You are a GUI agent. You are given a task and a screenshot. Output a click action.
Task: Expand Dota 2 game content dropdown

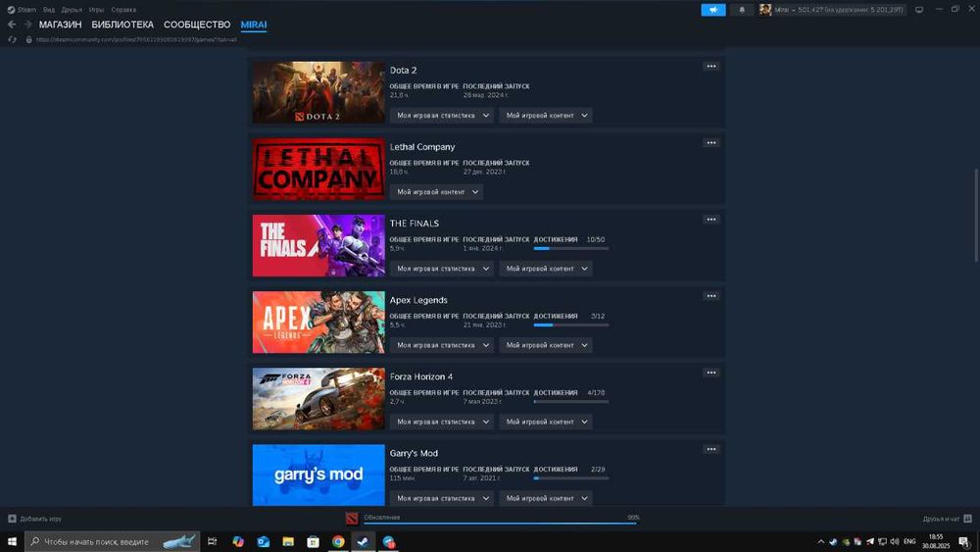[546, 116]
